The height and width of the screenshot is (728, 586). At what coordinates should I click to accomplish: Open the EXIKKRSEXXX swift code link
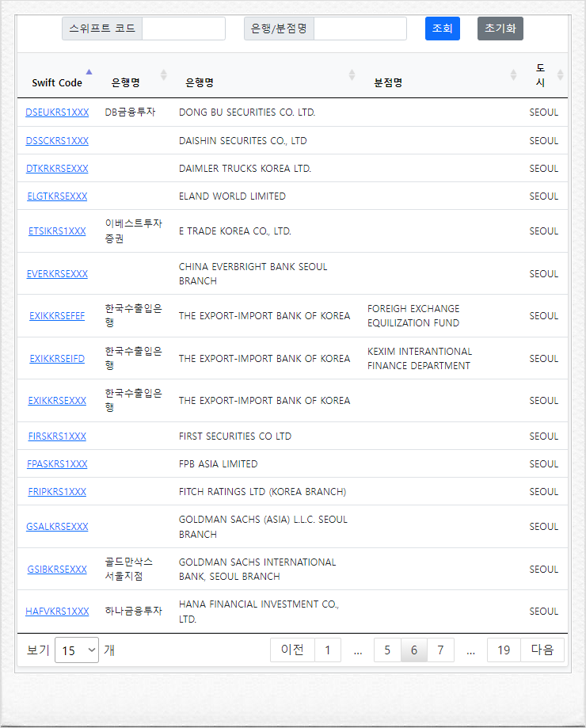[57, 401]
